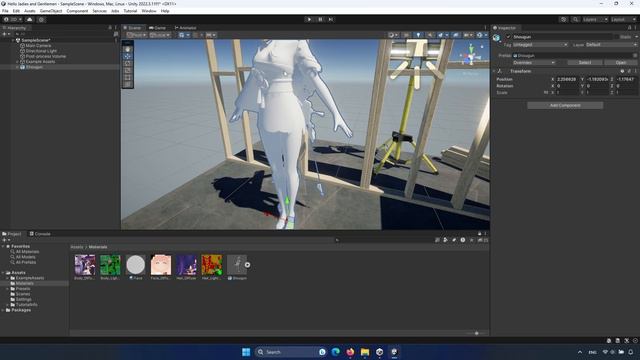Screen dimensions: 640x360
Task: Open the Pivot/Center dropdown
Action: click(137, 35)
